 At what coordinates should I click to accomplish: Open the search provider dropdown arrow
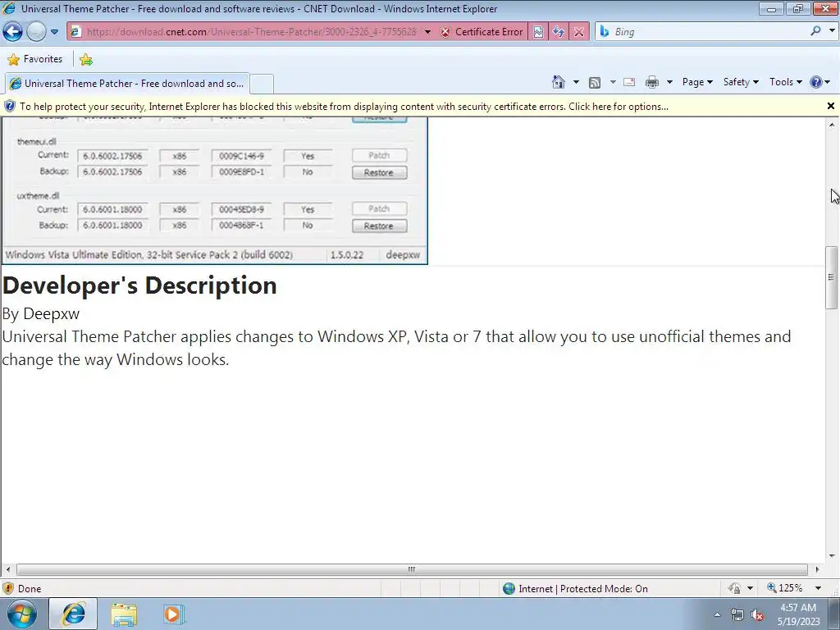[832, 31]
